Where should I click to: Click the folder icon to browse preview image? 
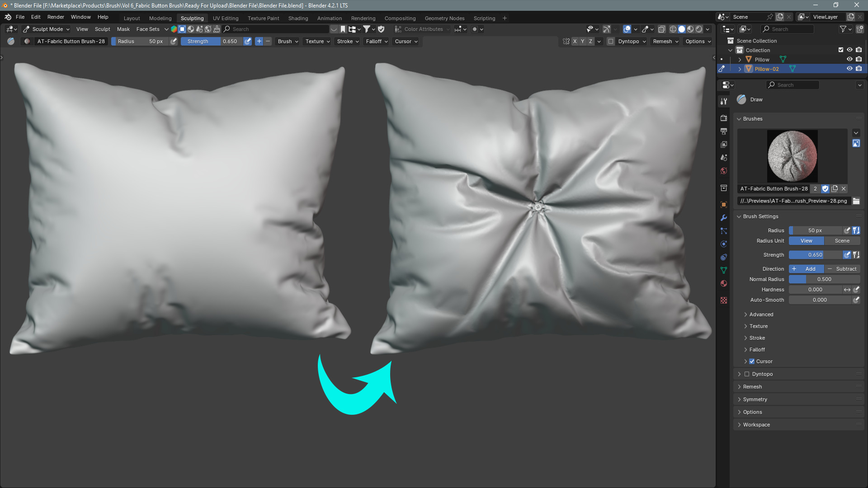coord(856,201)
